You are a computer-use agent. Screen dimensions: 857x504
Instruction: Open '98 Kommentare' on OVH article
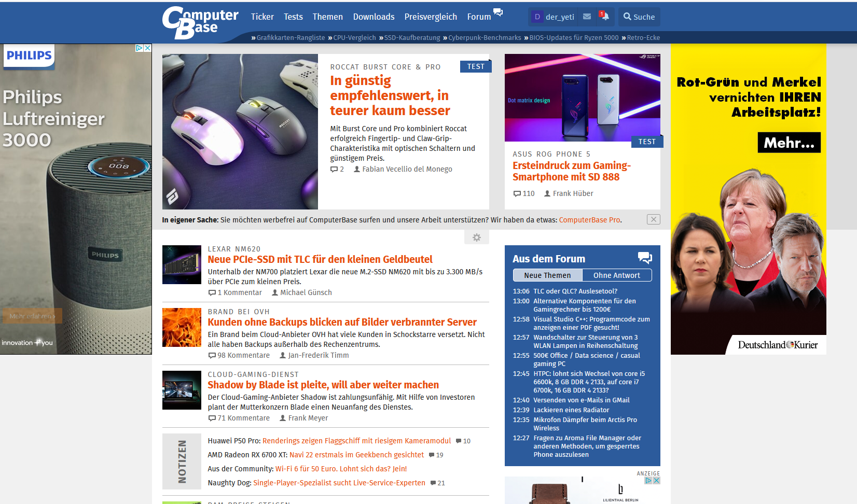pos(239,355)
